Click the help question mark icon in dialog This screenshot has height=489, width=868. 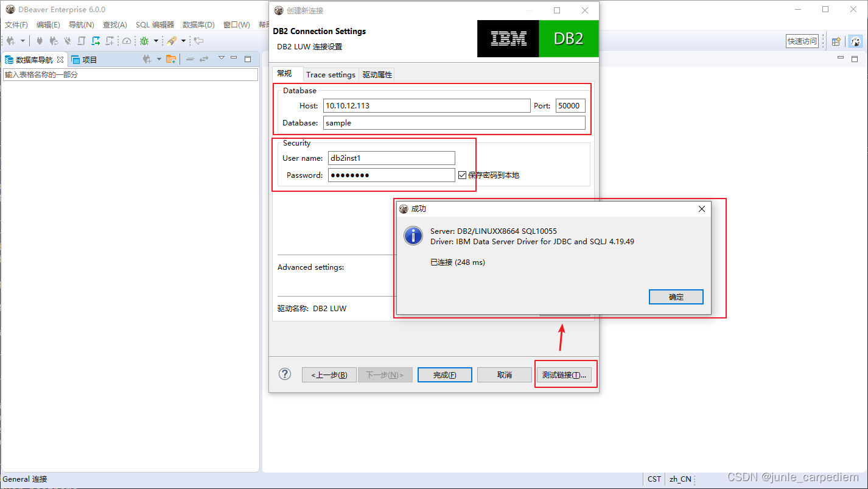(x=285, y=374)
